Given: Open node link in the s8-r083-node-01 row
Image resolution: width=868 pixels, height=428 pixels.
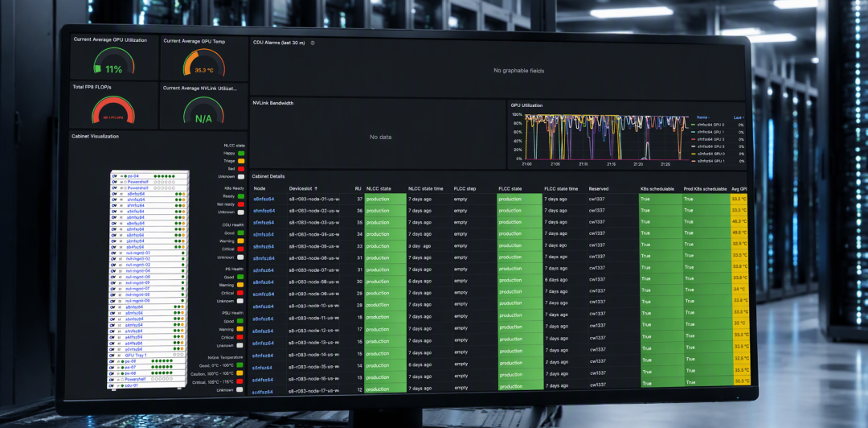Looking at the screenshot, I should tap(264, 199).
